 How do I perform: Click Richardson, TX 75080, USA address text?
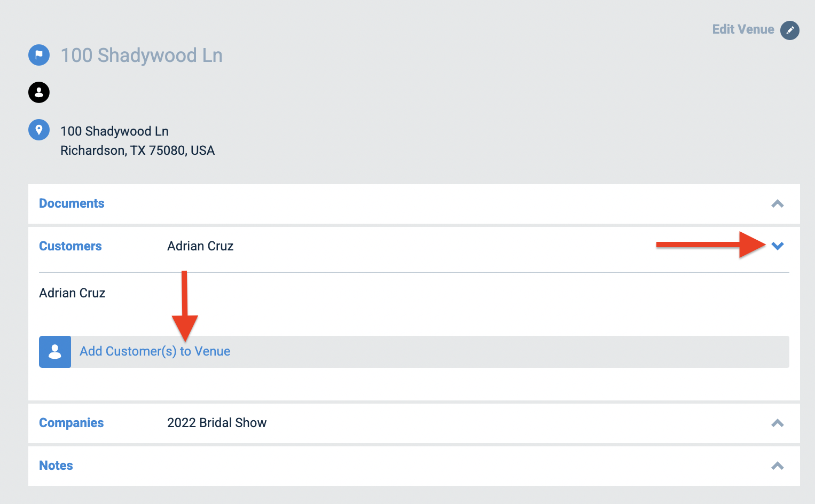[137, 151]
